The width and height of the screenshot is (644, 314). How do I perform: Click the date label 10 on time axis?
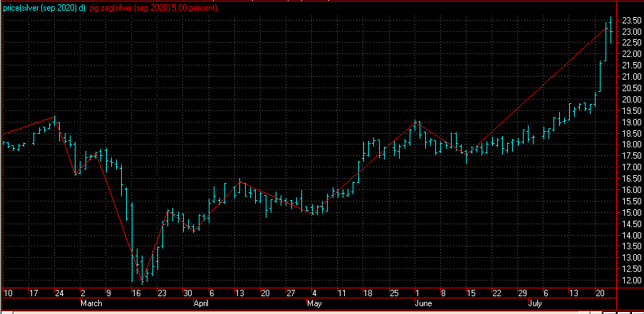coord(8,293)
